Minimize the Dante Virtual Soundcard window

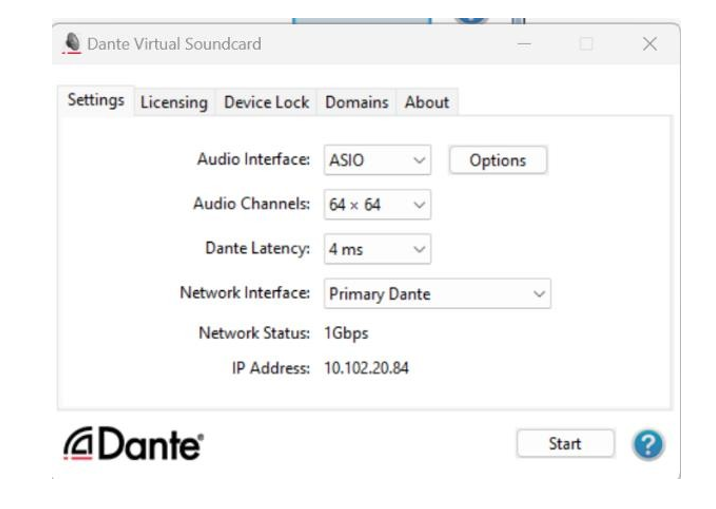[x=524, y=44]
